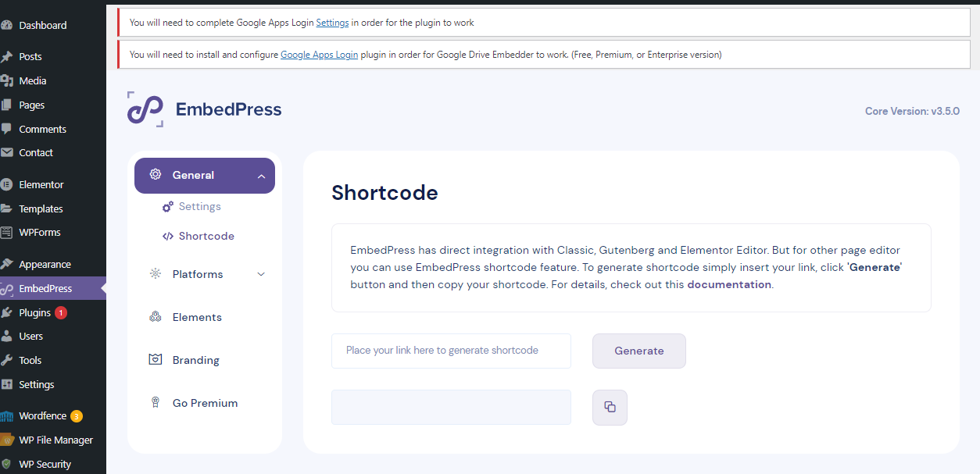Image resolution: width=980 pixels, height=474 pixels.
Task: Click the WPForms icon
Action: coord(6,232)
